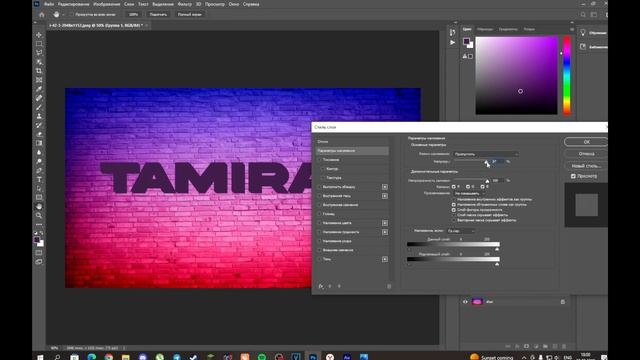Open the knockout dropdown Не показывать

(x=469, y=193)
